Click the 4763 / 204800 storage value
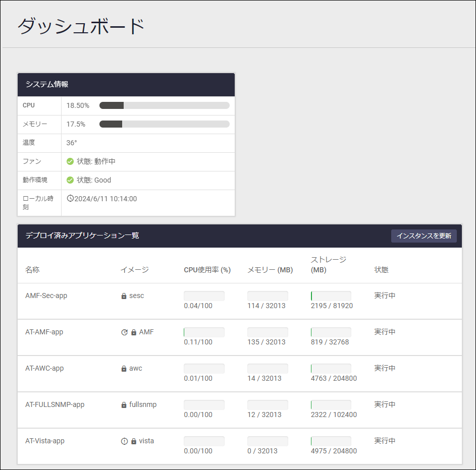The height and width of the screenshot is (470, 476). tap(334, 378)
